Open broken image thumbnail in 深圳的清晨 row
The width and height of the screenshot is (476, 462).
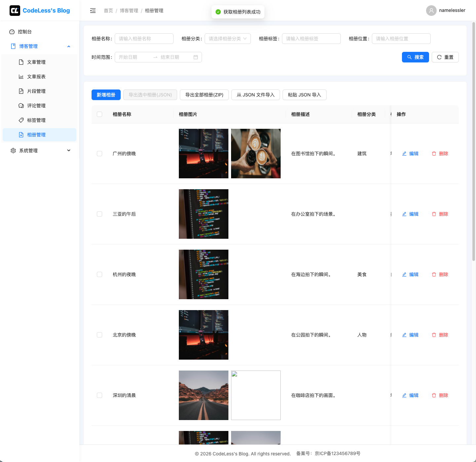coord(256,395)
